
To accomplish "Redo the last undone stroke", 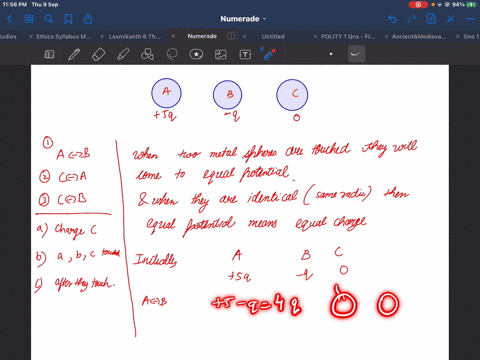I will click(x=412, y=19).
